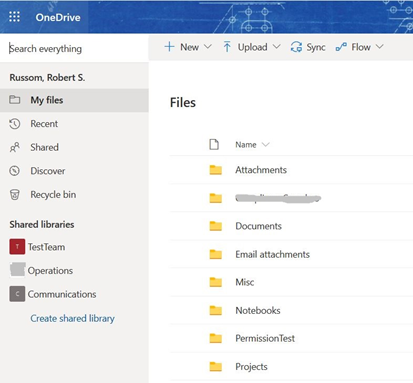The width and height of the screenshot is (413, 383).
Task: Click the Search everything field
Action: point(74,49)
